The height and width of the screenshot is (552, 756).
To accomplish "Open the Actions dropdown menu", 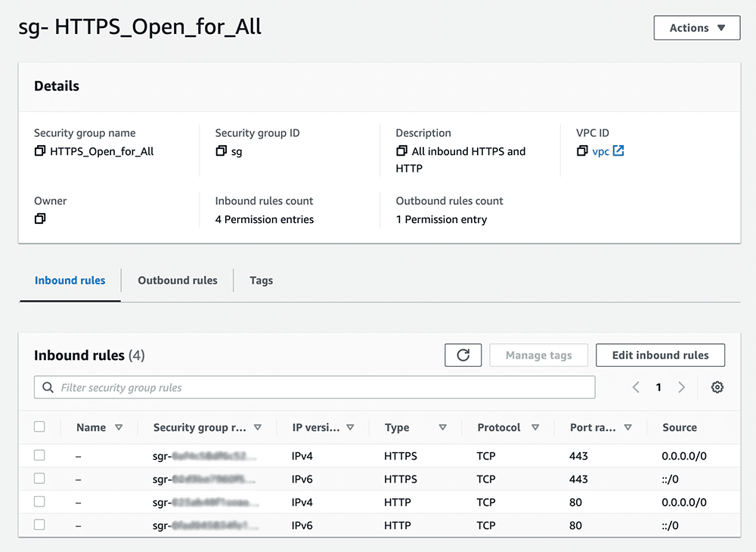I will pyautogui.click(x=696, y=28).
